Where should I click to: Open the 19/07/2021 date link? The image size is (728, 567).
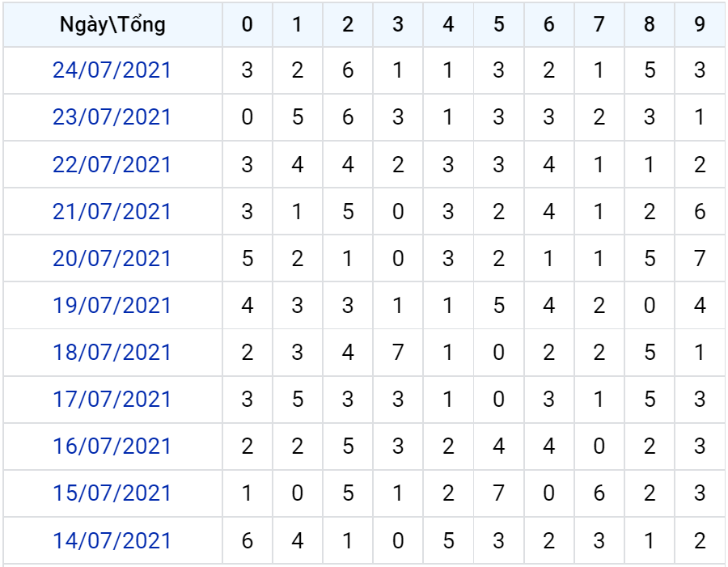[x=112, y=305]
